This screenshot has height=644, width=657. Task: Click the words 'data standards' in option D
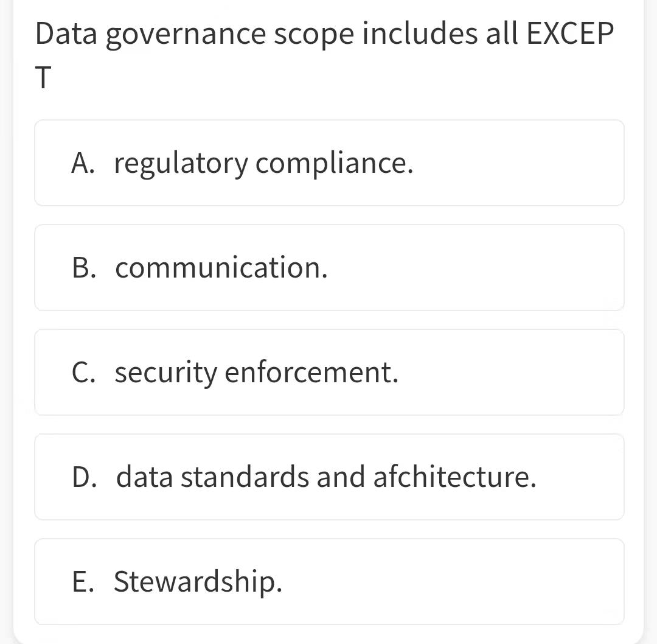coord(213,476)
